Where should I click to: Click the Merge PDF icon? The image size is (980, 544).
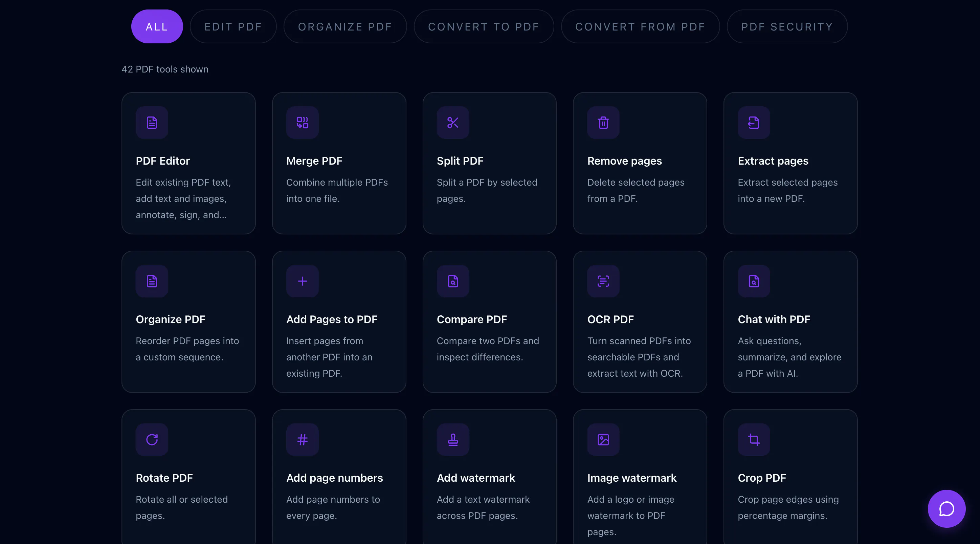tap(303, 123)
